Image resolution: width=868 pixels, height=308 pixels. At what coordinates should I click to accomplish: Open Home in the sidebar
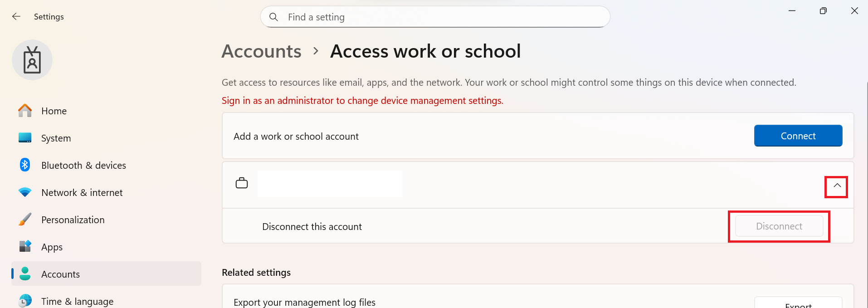pos(106,111)
